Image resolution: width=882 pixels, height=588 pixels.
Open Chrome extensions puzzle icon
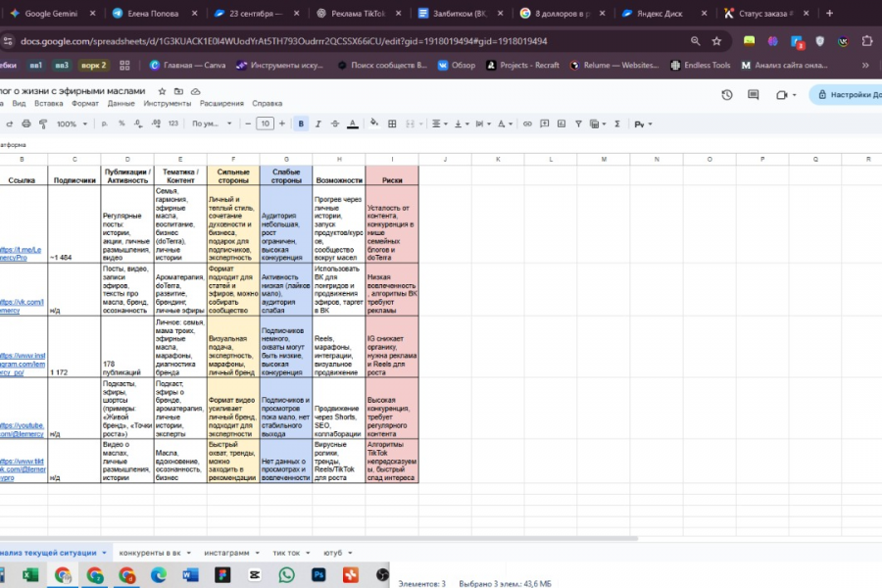point(867,41)
